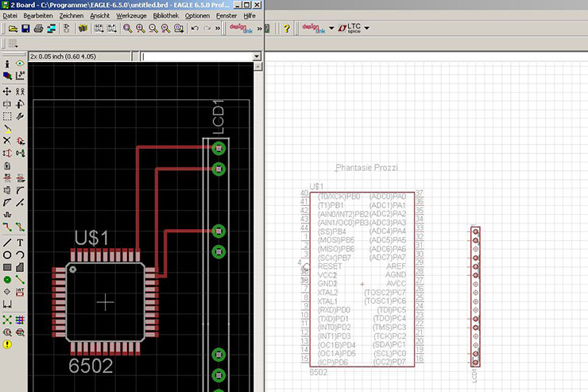
Task: Select the Change wrench tool
Action: point(20,116)
